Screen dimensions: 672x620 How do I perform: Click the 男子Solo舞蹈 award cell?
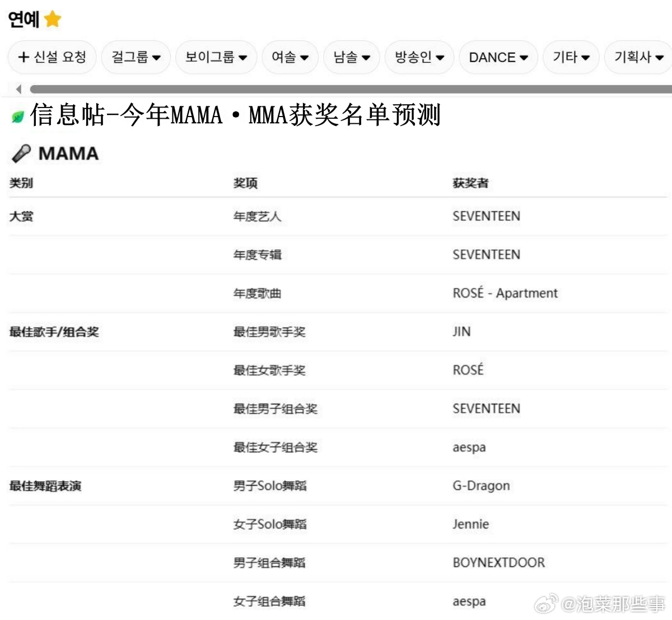[270, 486]
